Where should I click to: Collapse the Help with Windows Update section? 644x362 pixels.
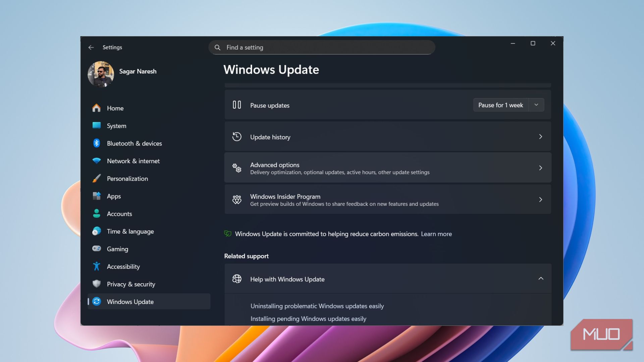541,279
